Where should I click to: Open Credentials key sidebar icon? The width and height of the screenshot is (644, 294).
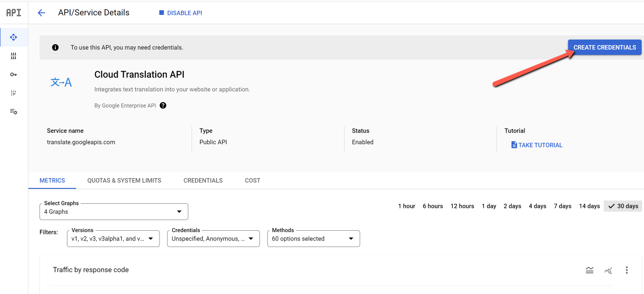click(13, 74)
